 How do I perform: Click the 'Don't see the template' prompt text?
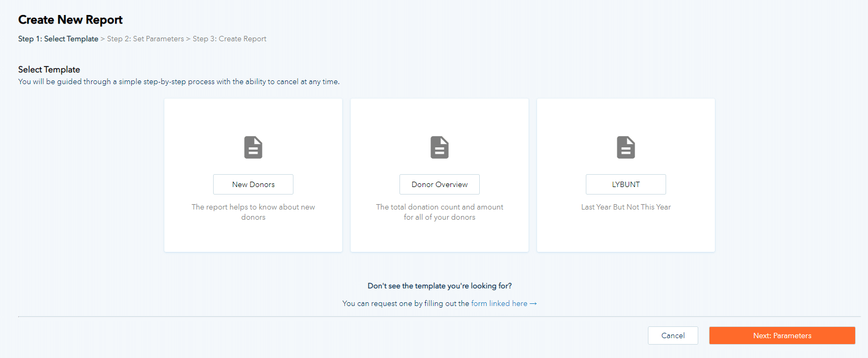pyautogui.click(x=440, y=286)
